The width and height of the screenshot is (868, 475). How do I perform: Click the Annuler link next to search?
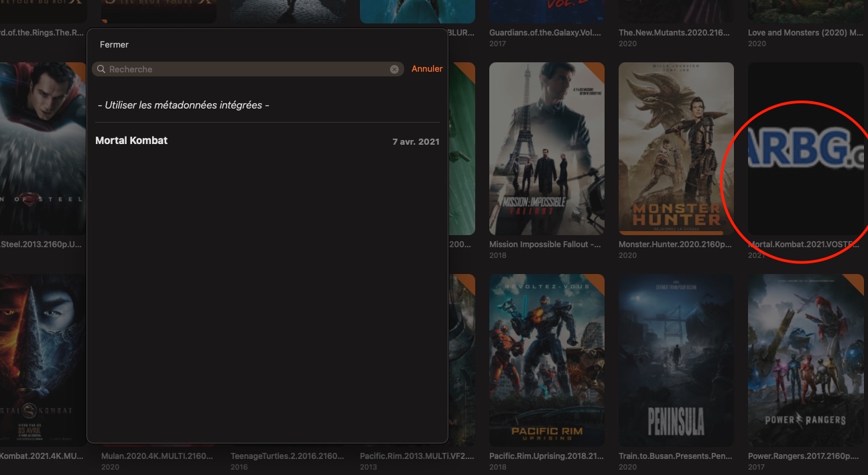tap(427, 69)
